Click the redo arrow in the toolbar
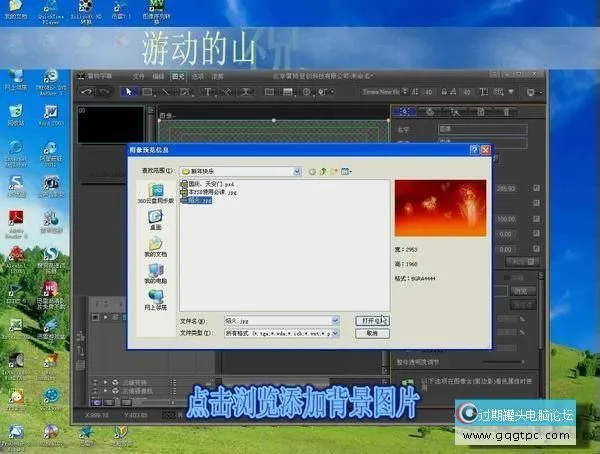600x454 pixels. tap(104, 92)
